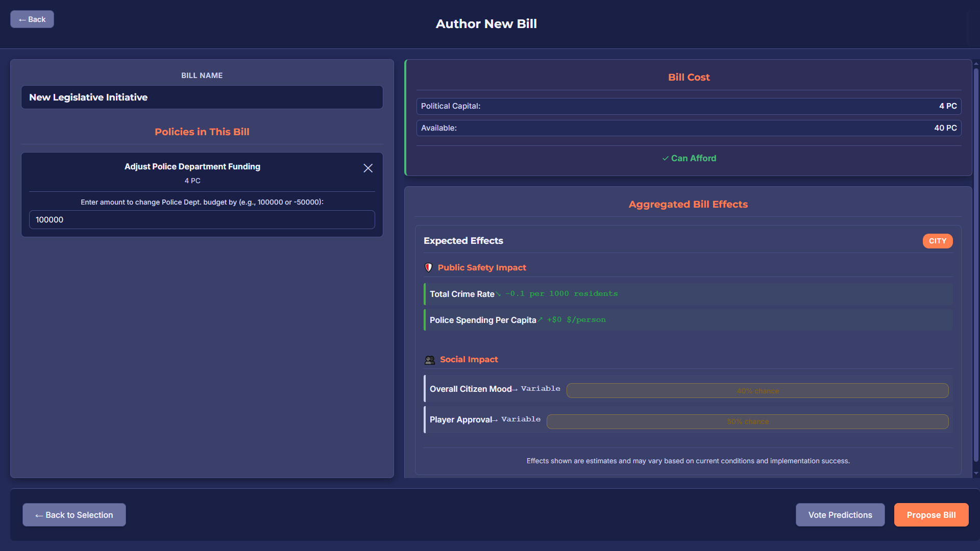Click the arrow icon next to Overall Citizen Mood
Screen dimensions: 980x551
[x=515, y=388]
